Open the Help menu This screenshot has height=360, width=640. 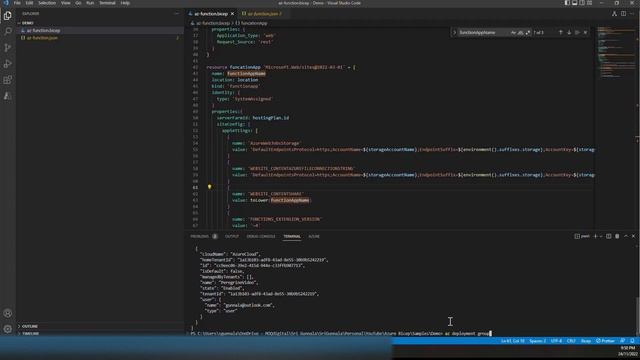pos(125,3)
